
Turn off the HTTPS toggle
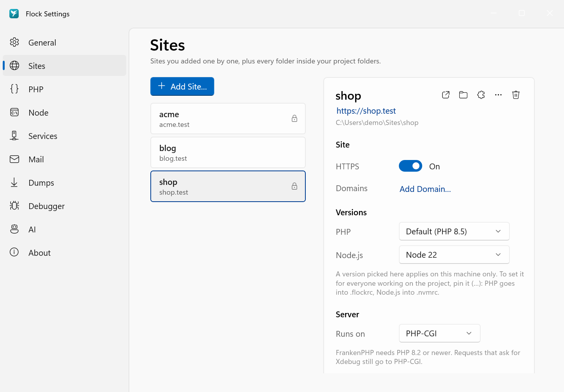tap(411, 166)
